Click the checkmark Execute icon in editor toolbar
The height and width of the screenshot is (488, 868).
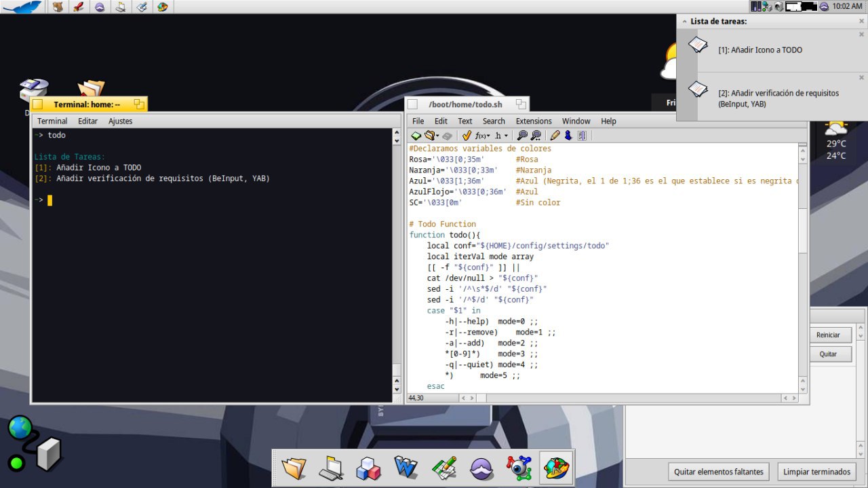tap(467, 136)
